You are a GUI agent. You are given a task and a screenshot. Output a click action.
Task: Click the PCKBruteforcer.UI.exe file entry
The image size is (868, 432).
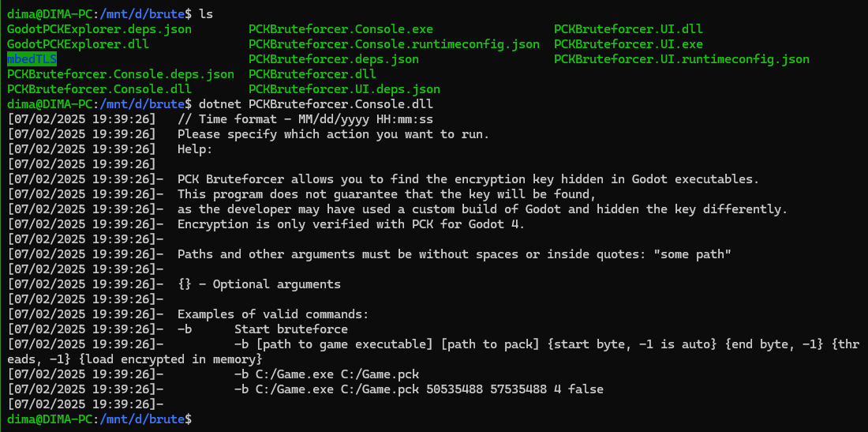tap(628, 43)
